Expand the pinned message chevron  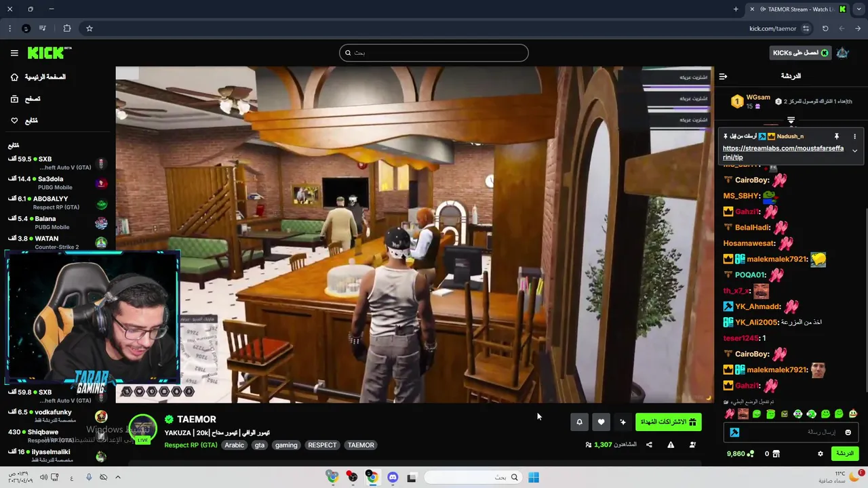pyautogui.click(x=854, y=151)
